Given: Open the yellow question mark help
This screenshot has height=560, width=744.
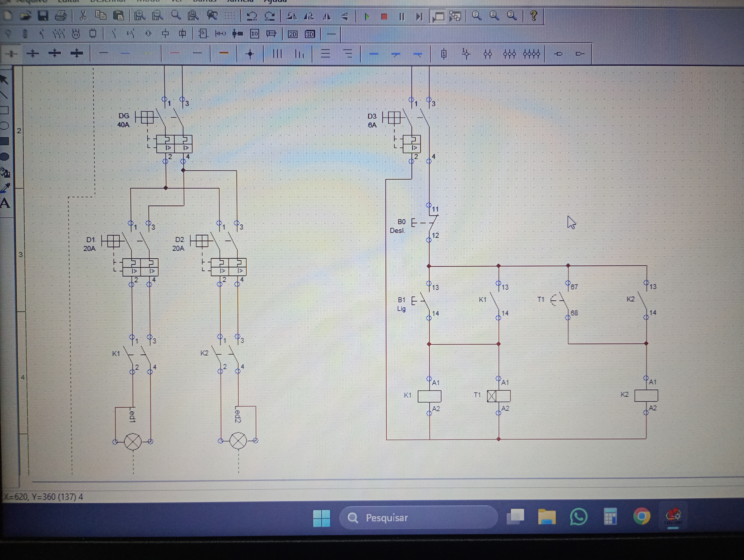Looking at the screenshot, I should point(533,16).
